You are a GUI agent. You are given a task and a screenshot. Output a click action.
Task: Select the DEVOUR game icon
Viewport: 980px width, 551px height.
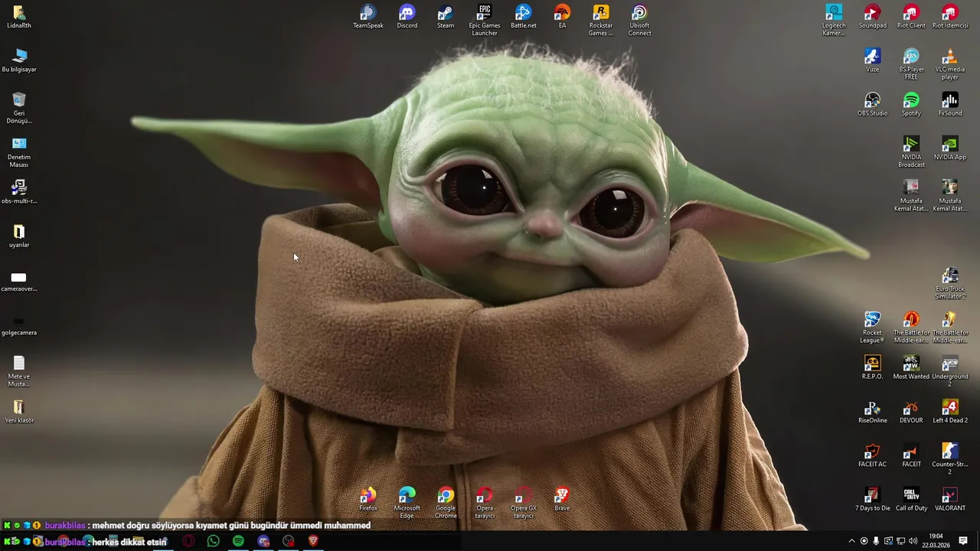[911, 412]
